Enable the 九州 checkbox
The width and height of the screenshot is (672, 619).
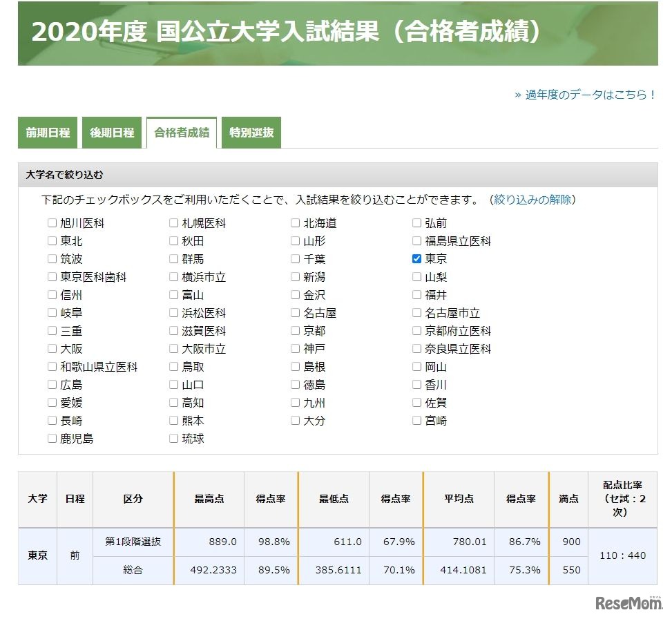pyautogui.click(x=295, y=402)
